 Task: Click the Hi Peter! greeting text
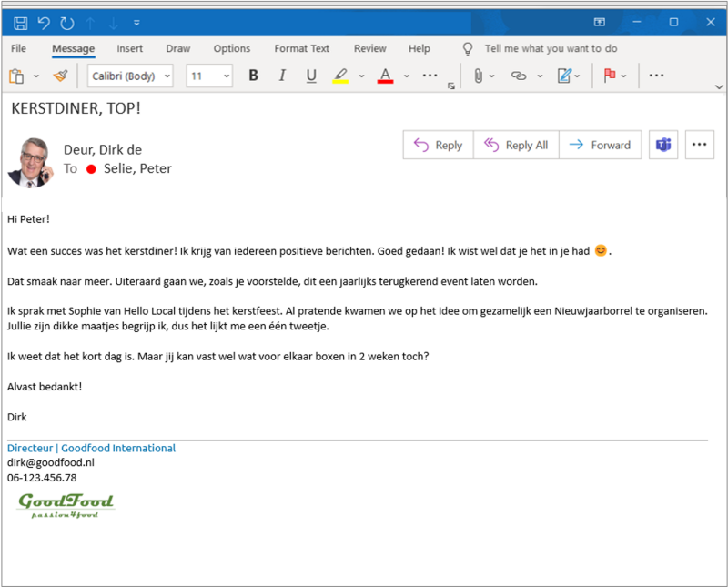point(28,219)
